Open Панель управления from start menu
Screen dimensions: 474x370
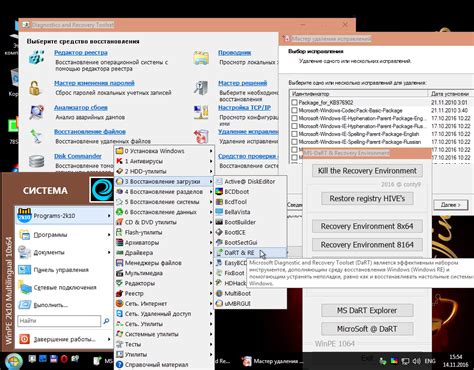coord(64,270)
